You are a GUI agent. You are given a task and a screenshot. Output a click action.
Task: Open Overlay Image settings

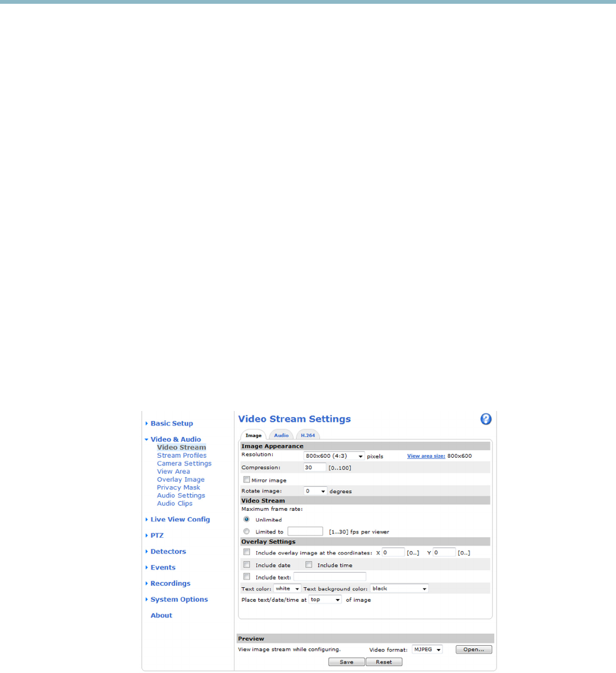point(181,479)
